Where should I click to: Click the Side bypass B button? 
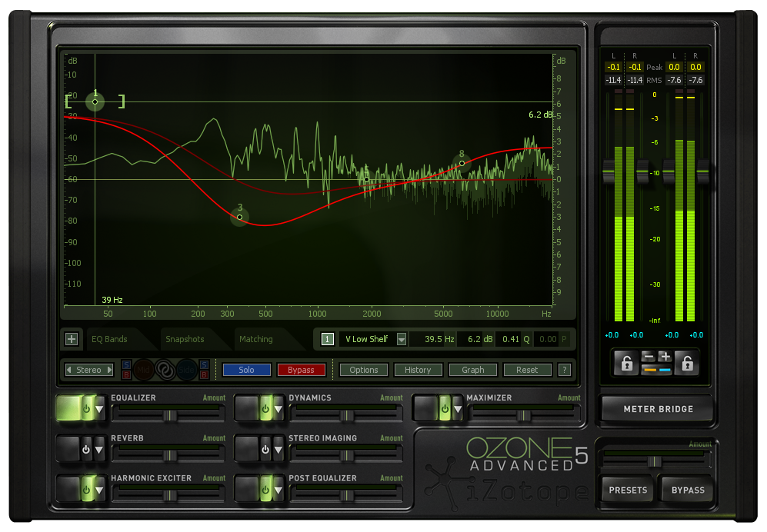(204, 375)
